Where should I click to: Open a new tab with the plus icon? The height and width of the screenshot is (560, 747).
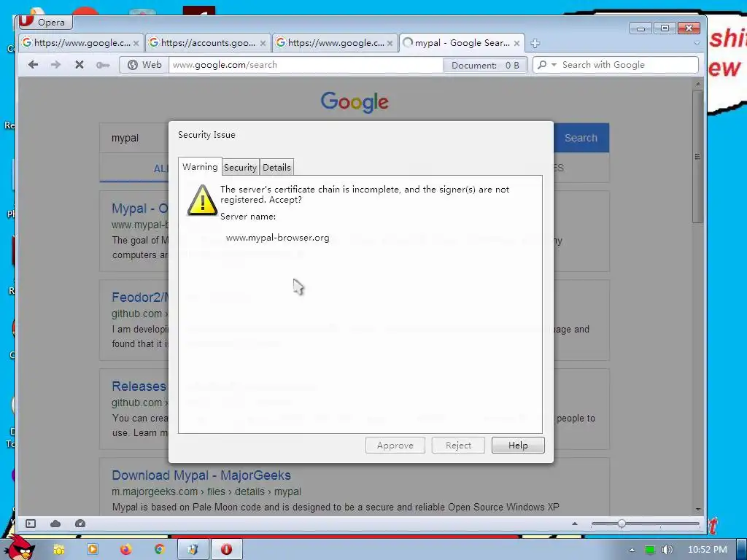point(535,43)
